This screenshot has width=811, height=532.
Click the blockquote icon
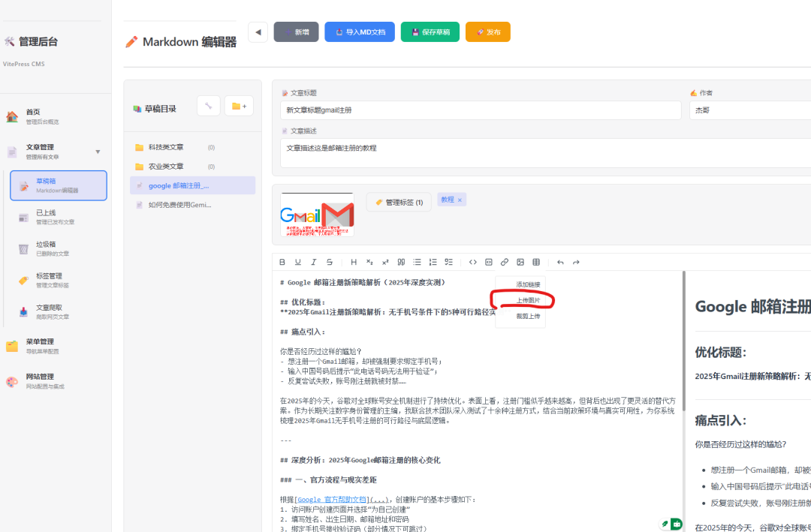pyautogui.click(x=401, y=262)
